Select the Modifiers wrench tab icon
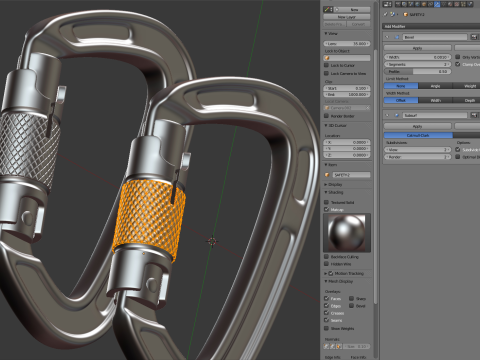This screenshot has height=360, width=480. pos(437,4)
